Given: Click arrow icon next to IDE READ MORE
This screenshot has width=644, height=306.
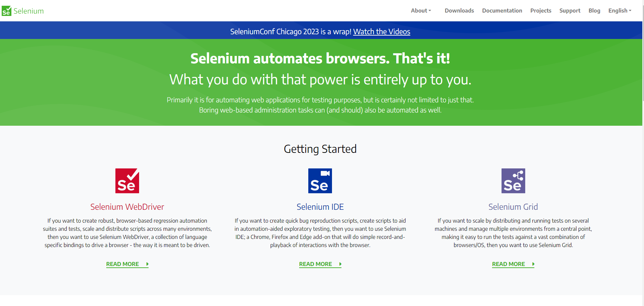Looking at the screenshot, I should 340,264.
